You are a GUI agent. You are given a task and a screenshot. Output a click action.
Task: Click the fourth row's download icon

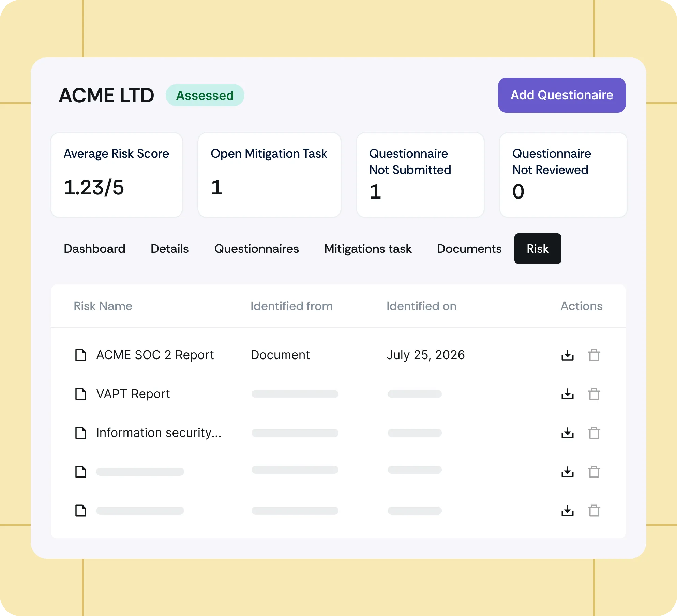pos(567,472)
